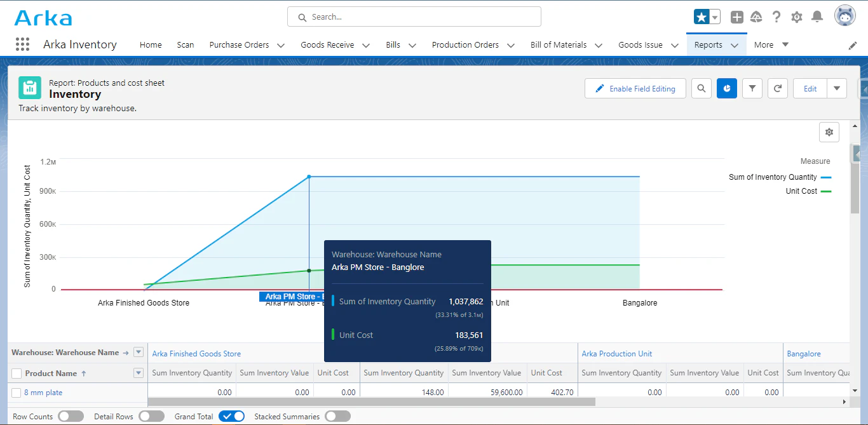Check the Product Name header checkbox
The height and width of the screenshot is (425, 868).
pos(17,374)
